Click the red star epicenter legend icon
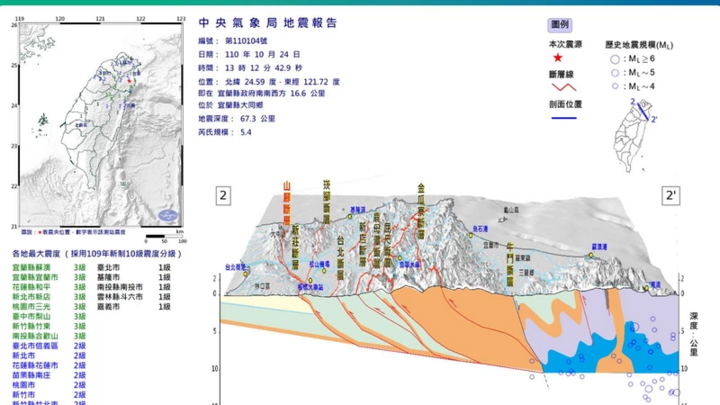The width and height of the screenshot is (720, 405). (556, 58)
